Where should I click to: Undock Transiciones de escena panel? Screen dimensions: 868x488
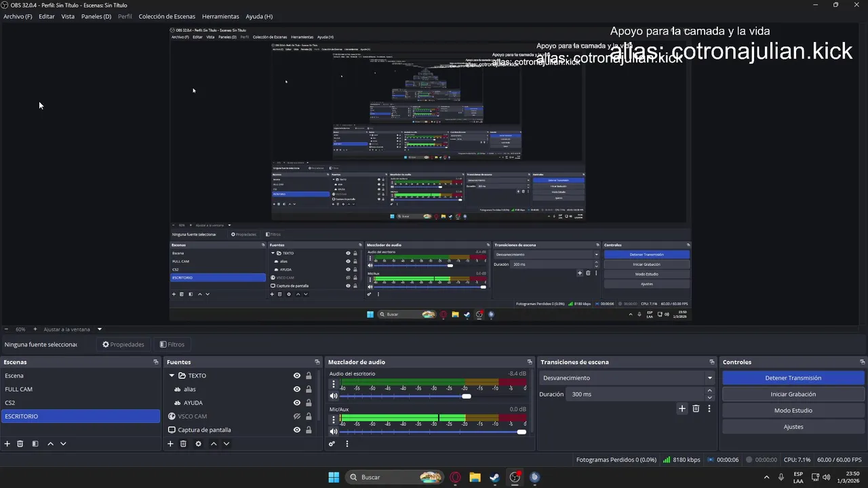pos(712,362)
